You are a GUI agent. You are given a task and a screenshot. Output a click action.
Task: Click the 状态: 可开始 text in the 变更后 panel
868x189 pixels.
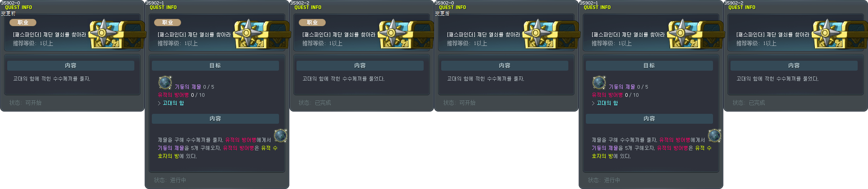(x=459, y=103)
